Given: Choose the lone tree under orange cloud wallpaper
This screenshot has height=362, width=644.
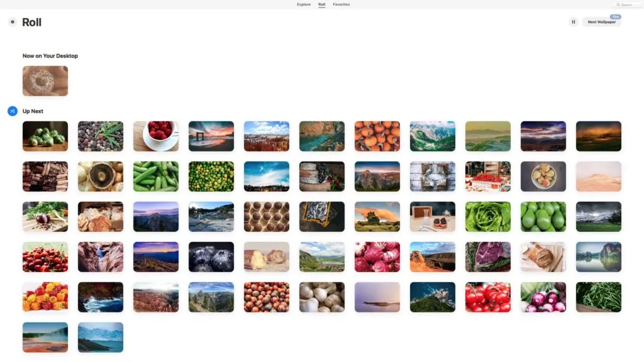Looking at the screenshot, I should click(377, 217).
